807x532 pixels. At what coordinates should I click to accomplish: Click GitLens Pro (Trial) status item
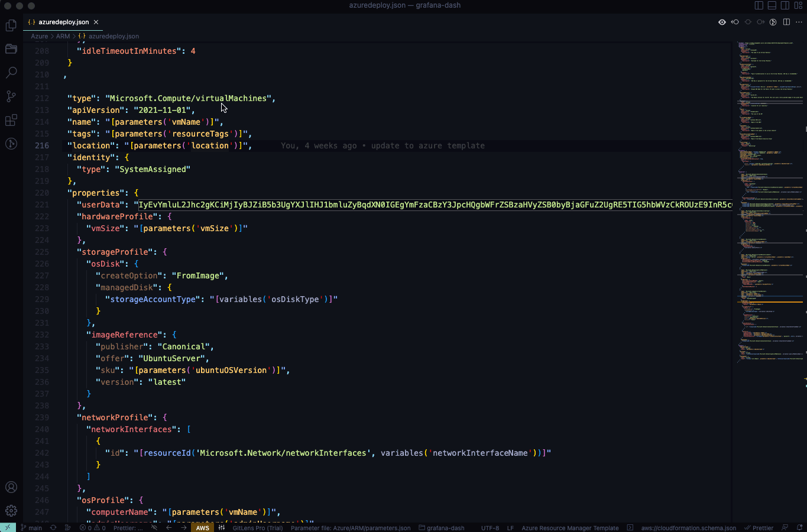258,527
